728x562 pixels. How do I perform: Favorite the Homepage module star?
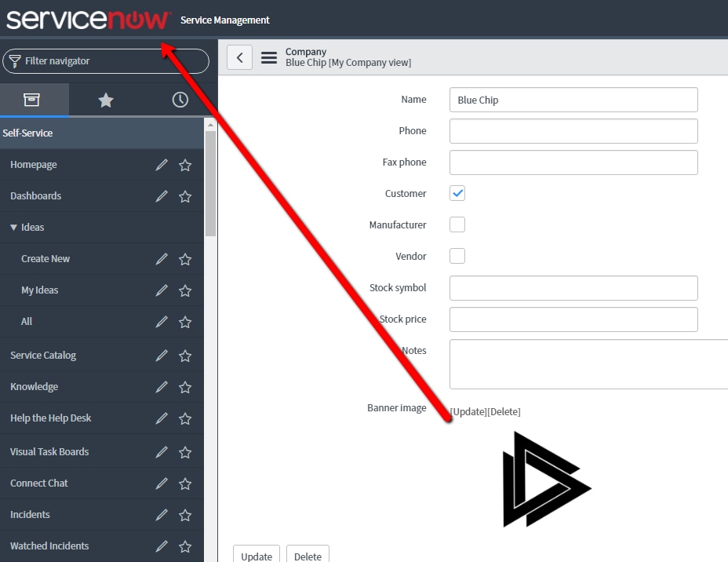click(185, 165)
